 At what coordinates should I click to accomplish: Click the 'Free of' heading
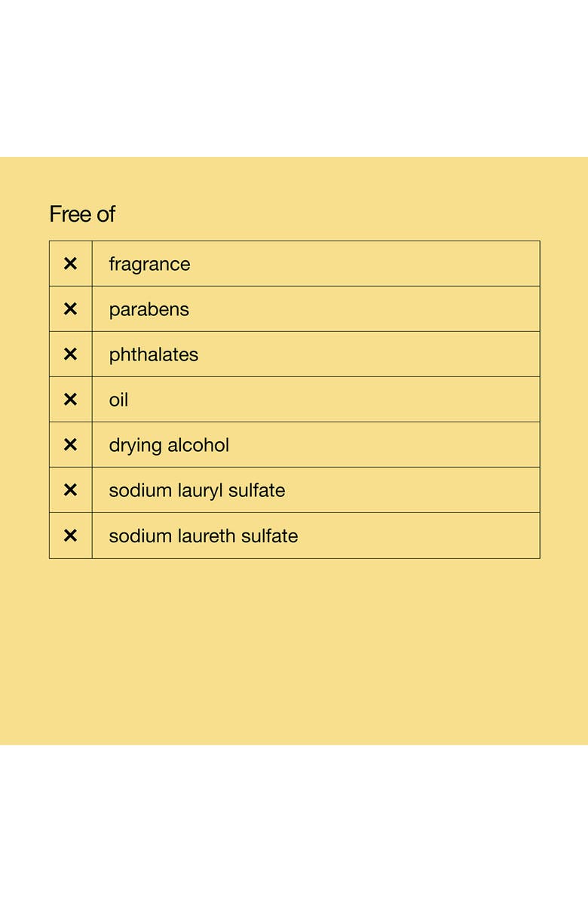coord(82,214)
